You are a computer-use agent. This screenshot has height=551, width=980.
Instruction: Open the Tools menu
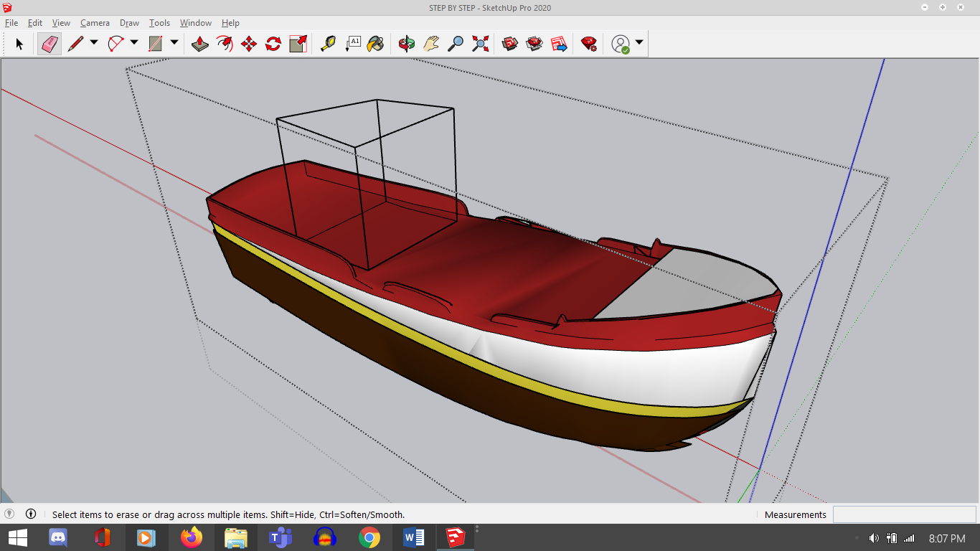point(160,23)
